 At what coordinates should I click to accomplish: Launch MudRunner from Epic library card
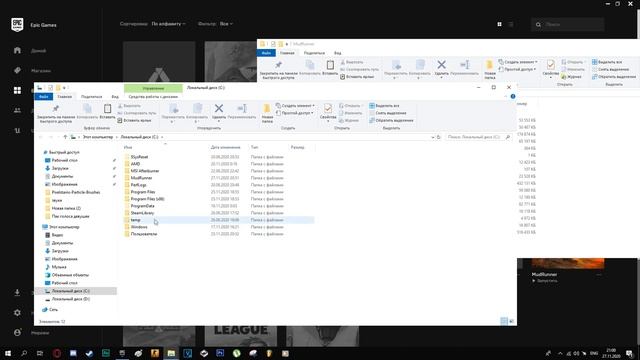pos(545,281)
